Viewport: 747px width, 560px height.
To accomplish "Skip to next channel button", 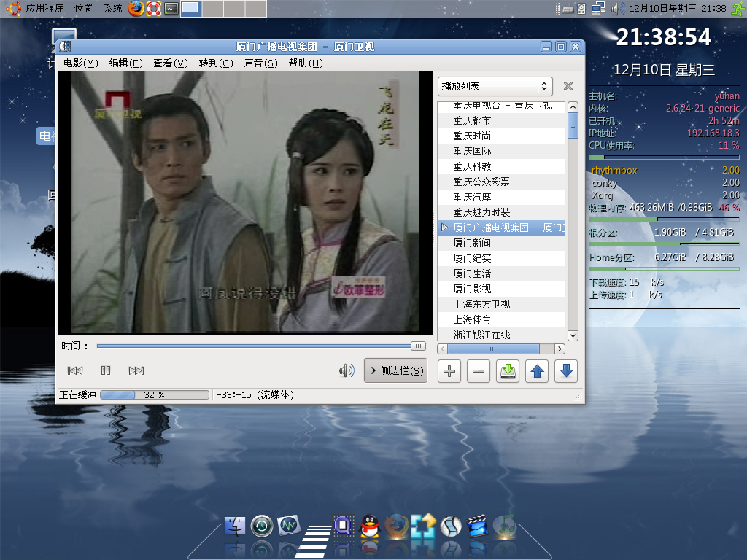I will point(136,370).
